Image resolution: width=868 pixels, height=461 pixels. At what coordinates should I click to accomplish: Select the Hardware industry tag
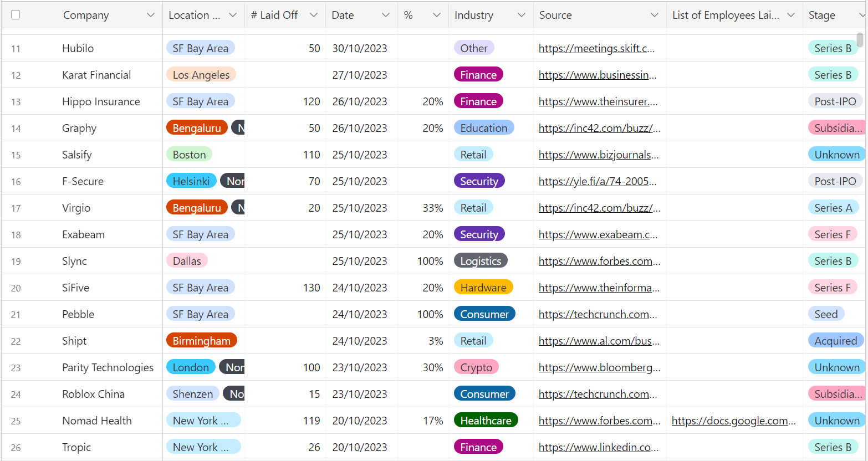click(483, 288)
